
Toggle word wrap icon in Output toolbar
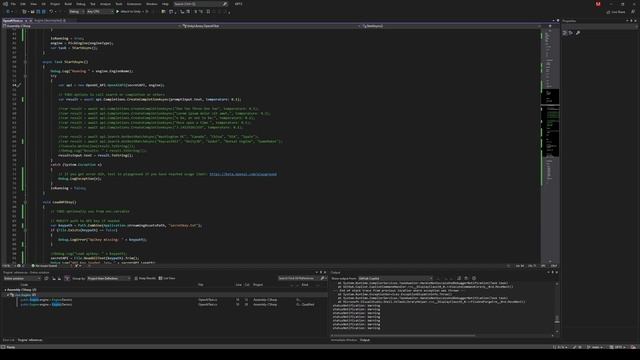coord(466,278)
